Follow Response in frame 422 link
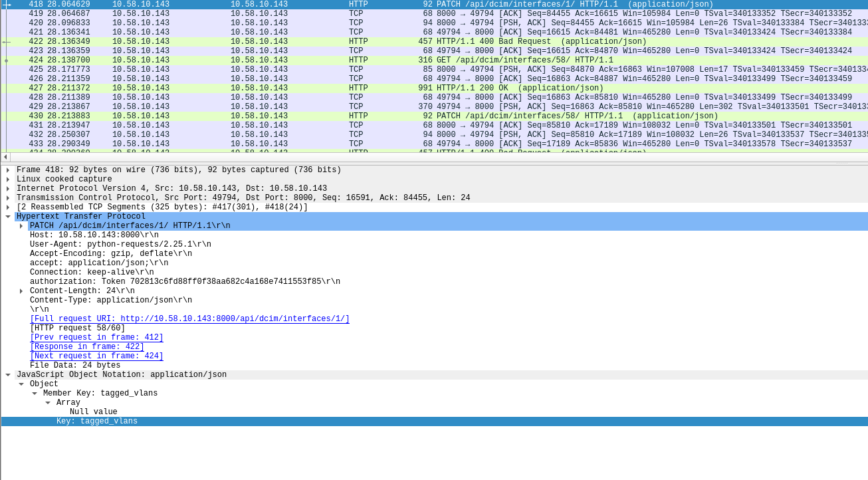The image size is (868, 480). (87, 347)
